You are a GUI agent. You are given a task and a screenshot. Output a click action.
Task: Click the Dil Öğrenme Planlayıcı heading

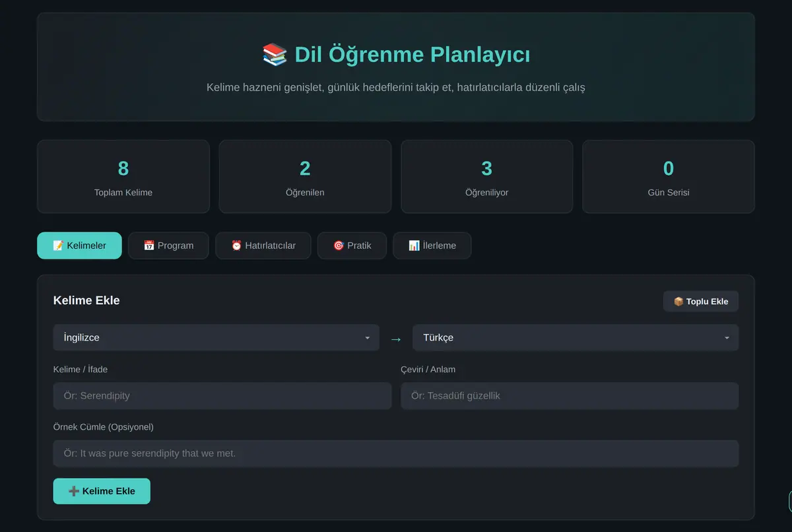(396, 54)
